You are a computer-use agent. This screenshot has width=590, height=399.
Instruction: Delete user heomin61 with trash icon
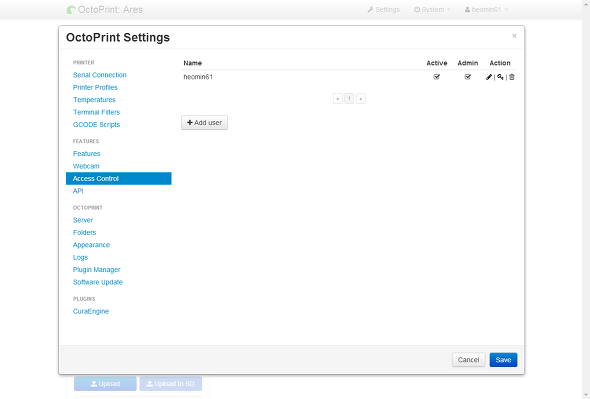(x=512, y=77)
